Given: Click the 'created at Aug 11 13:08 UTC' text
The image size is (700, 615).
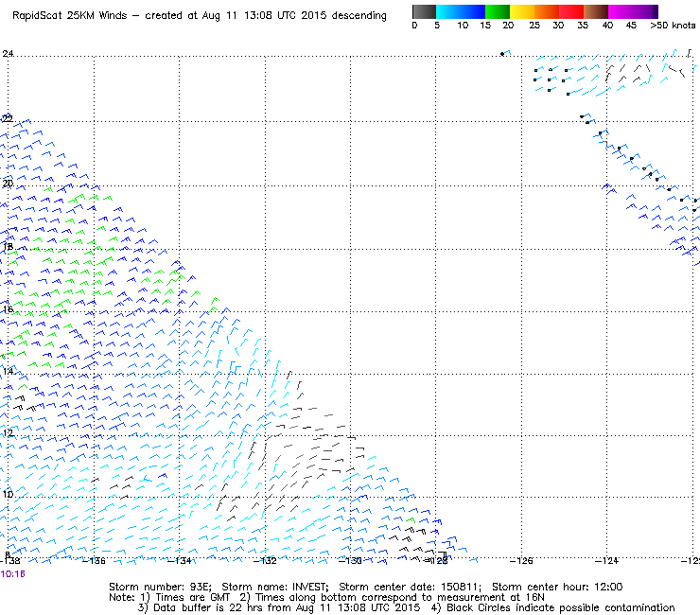Looking at the screenshot, I should tap(221, 15).
